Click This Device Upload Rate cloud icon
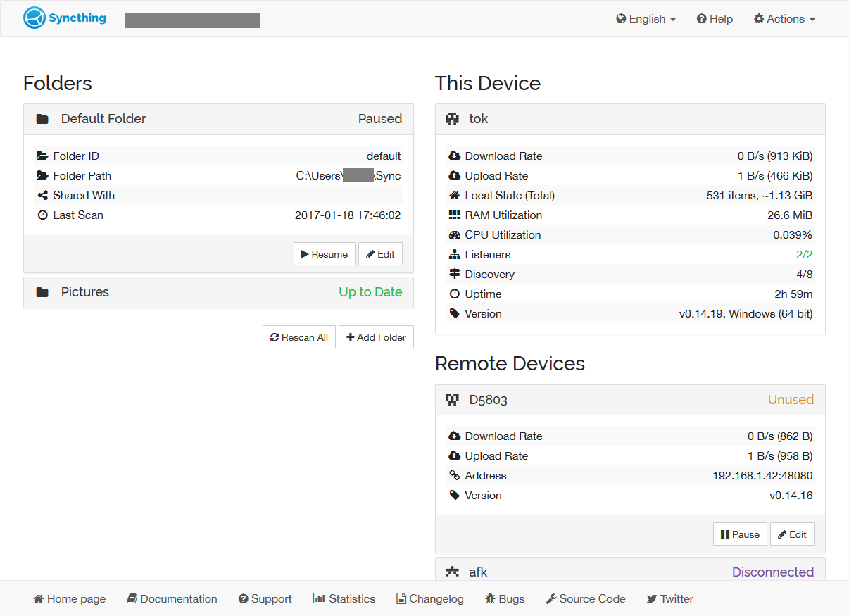Image resolution: width=849 pixels, height=616 pixels. click(455, 176)
